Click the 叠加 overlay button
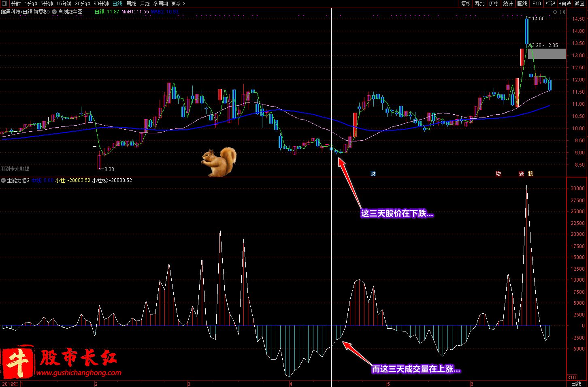The image size is (588, 387). click(480, 4)
